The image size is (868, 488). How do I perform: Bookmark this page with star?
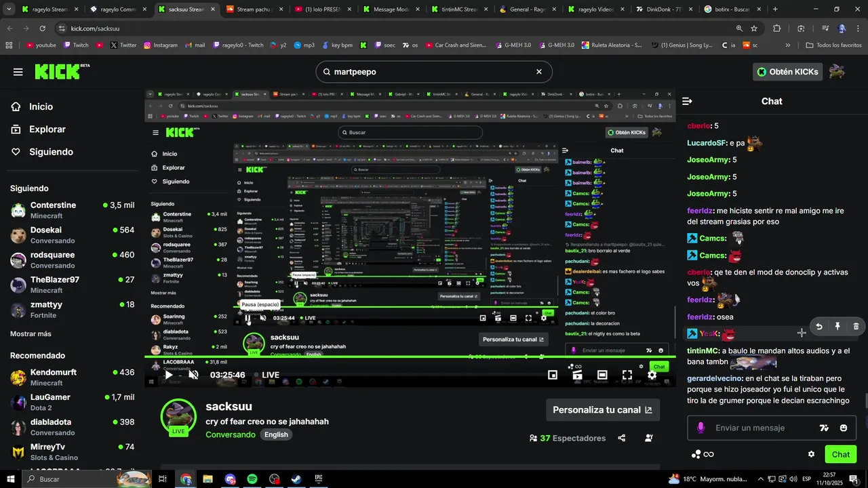754,28
